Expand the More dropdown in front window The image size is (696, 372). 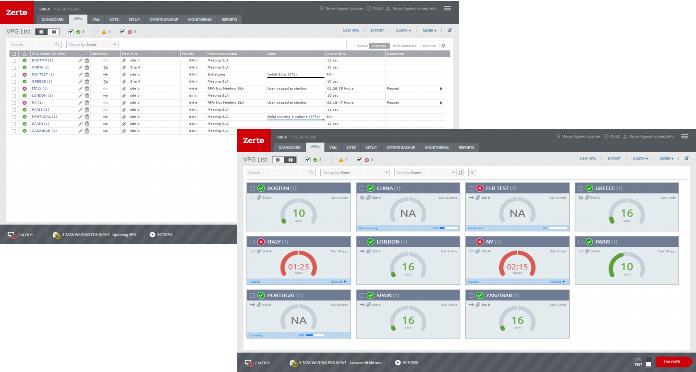point(666,158)
